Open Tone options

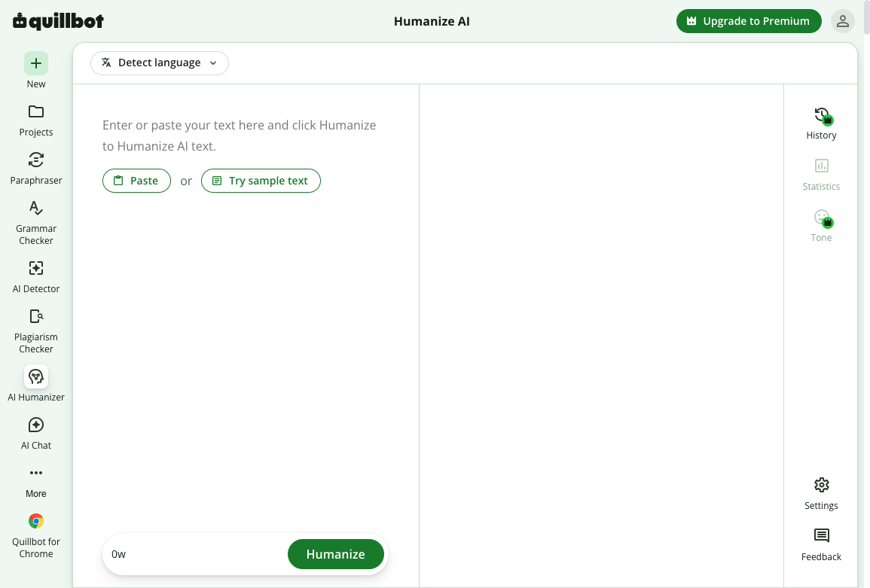(x=821, y=226)
